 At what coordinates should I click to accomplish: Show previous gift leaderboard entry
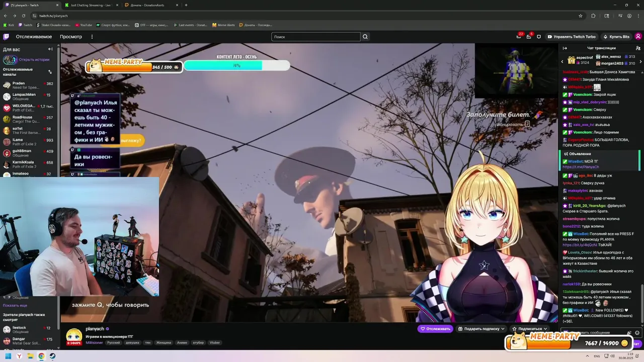(x=562, y=61)
